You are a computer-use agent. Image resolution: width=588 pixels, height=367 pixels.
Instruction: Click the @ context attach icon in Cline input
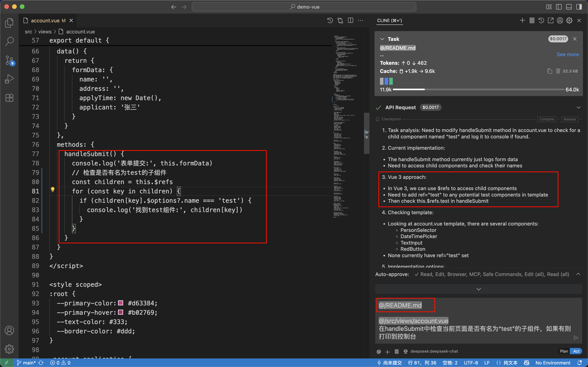[379, 351]
